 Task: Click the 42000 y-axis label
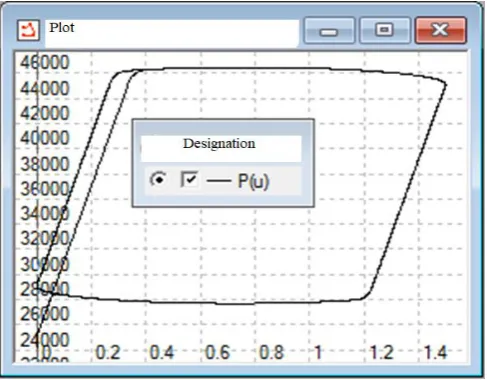click(45, 113)
